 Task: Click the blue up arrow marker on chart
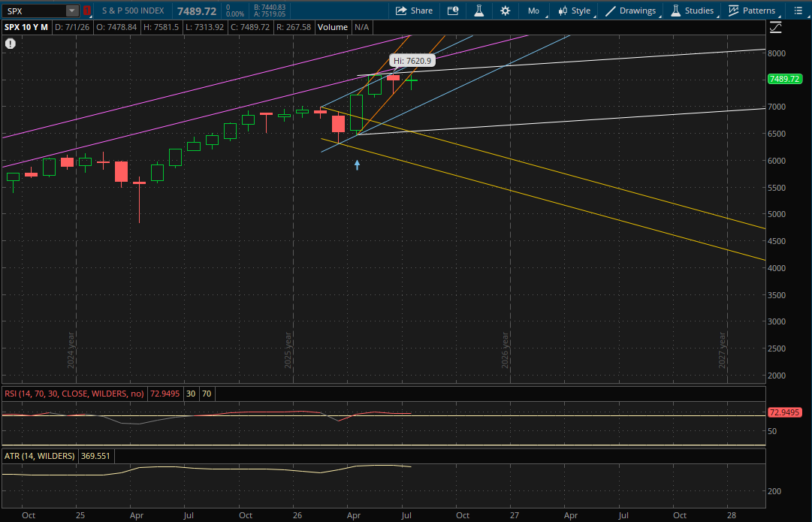tap(357, 164)
